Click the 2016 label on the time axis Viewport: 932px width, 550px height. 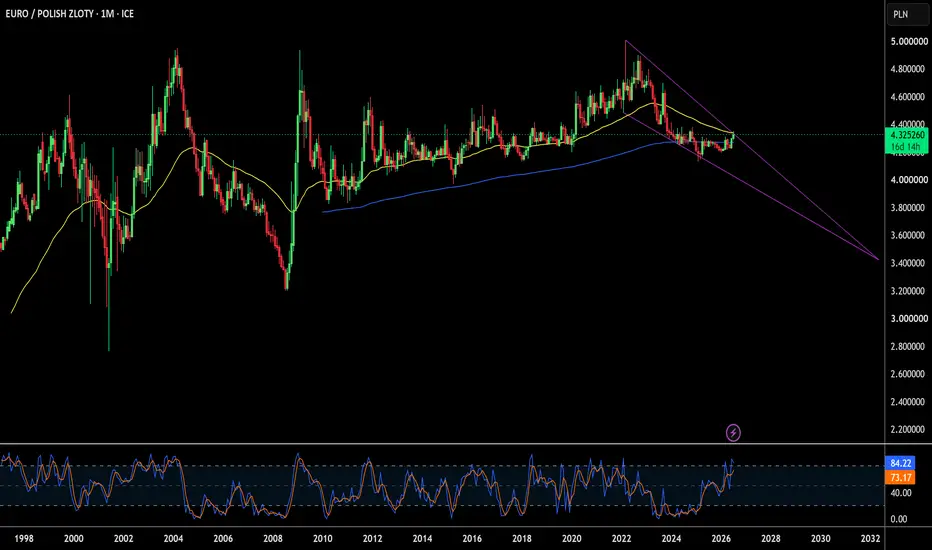click(472, 539)
